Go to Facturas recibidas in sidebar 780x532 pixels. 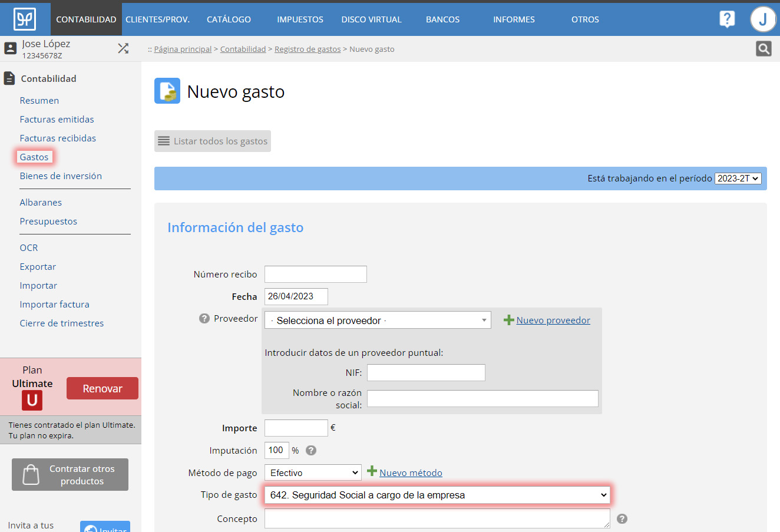pyautogui.click(x=58, y=138)
